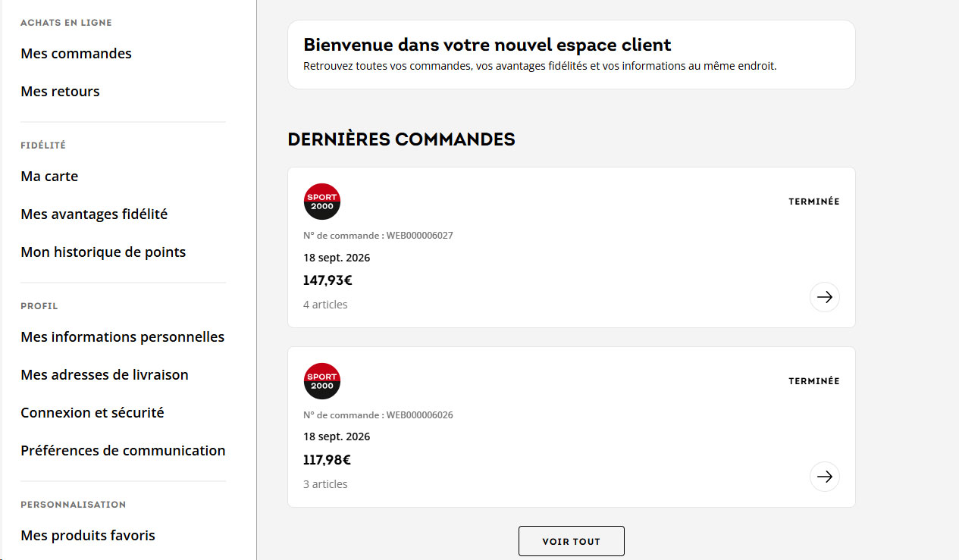
Task: Click the '4 articles' label
Action: [325, 305]
